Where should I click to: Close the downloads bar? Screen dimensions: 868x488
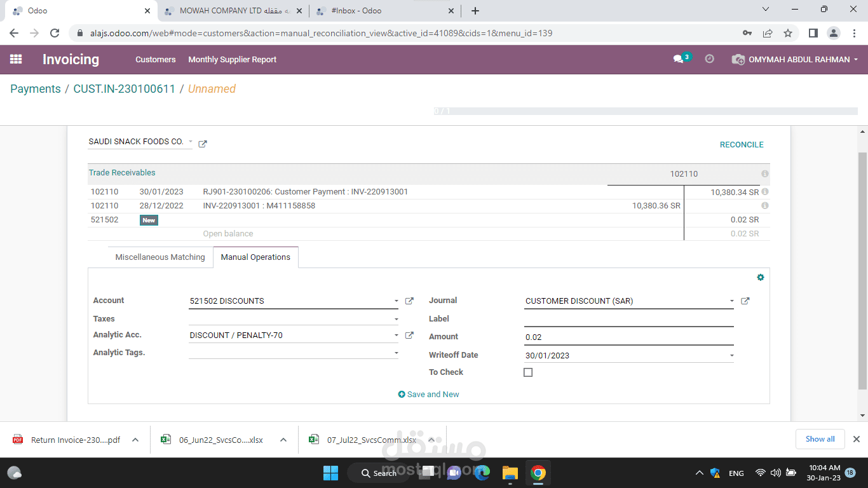(x=856, y=439)
